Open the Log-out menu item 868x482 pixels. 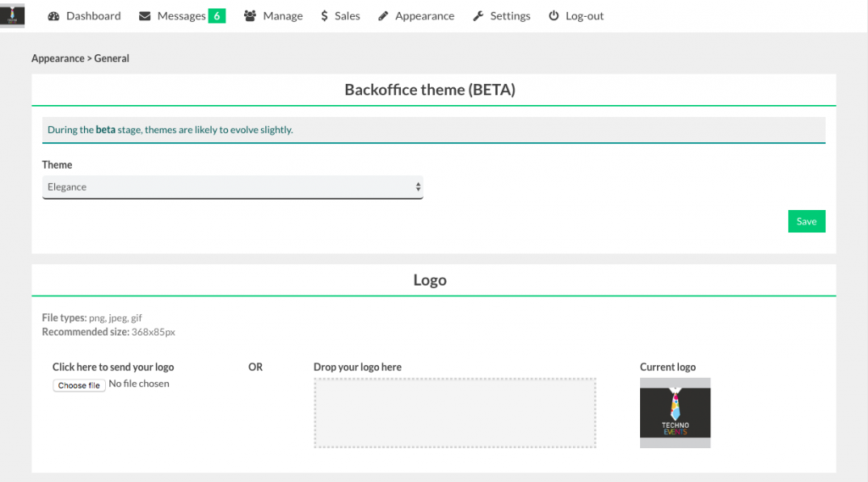pos(585,16)
